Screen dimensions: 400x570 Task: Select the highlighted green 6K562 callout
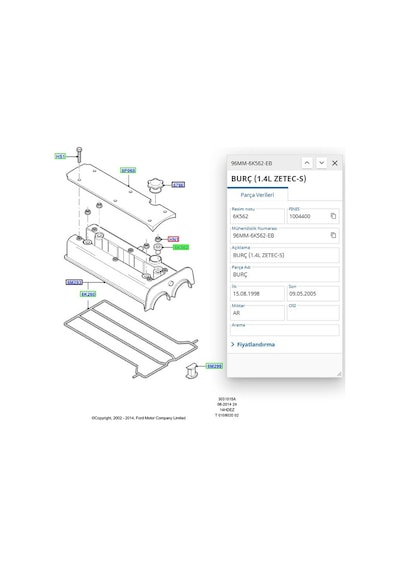coord(181,247)
